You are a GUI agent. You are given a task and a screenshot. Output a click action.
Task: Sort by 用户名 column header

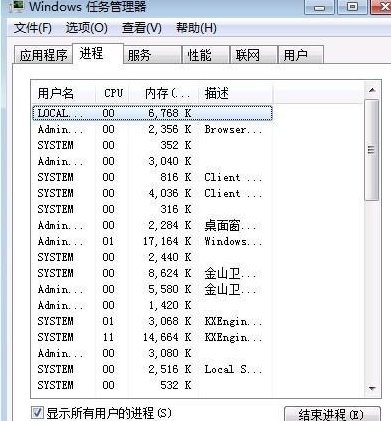coord(63,93)
